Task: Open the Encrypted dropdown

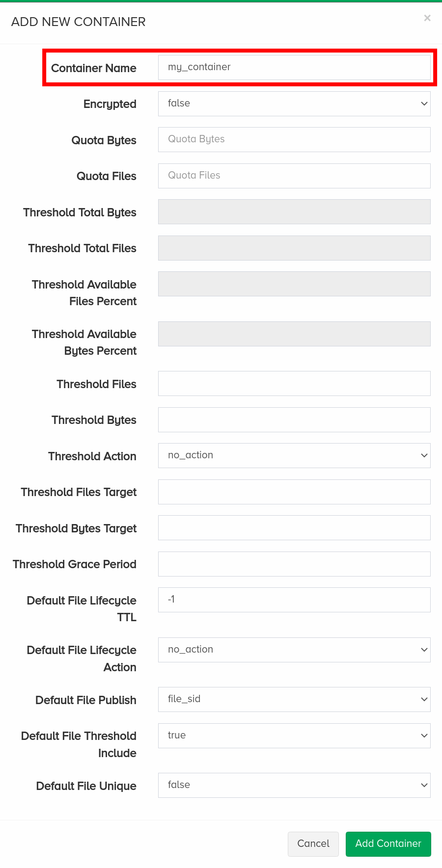Action: [x=294, y=104]
